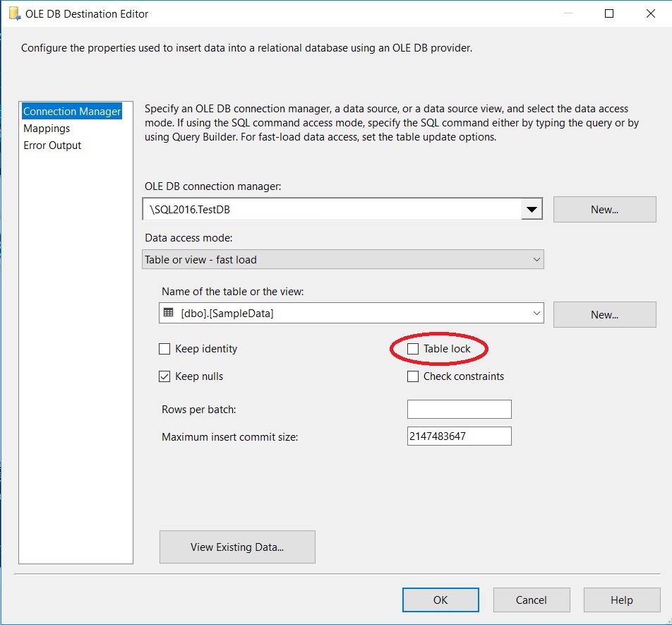Open the Data access mode dropdown
672x625 pixels.
pyautogui.click(x=536, y=260)
